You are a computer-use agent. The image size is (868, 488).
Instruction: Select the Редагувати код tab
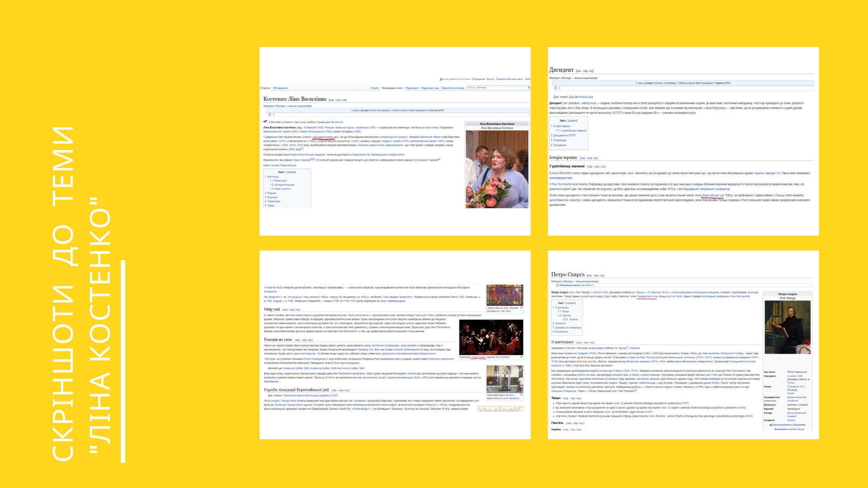coord(429,88)
